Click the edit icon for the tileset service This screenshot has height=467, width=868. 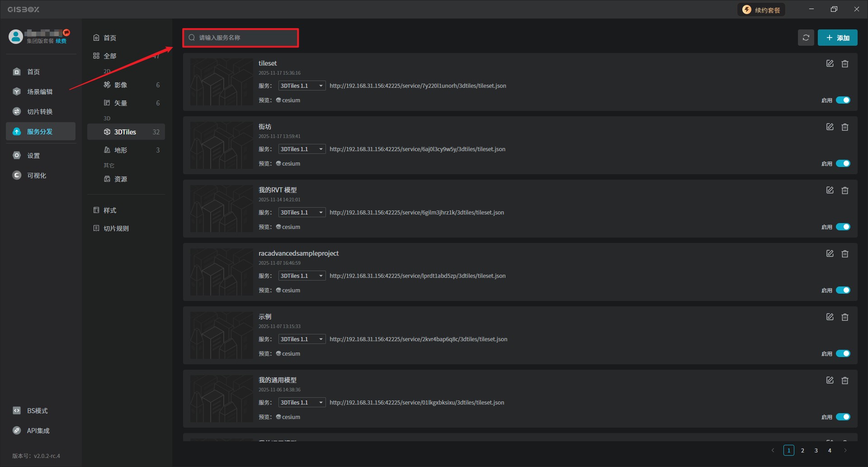point(830,64)
